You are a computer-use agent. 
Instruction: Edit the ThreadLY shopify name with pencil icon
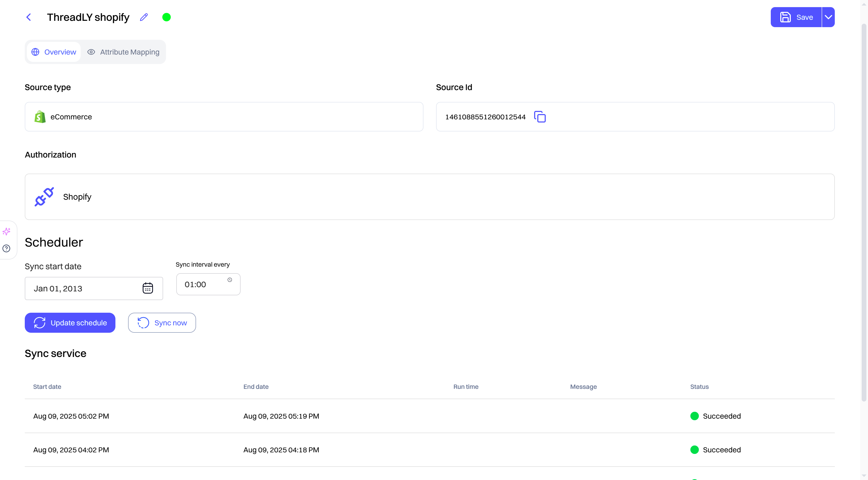144,17
